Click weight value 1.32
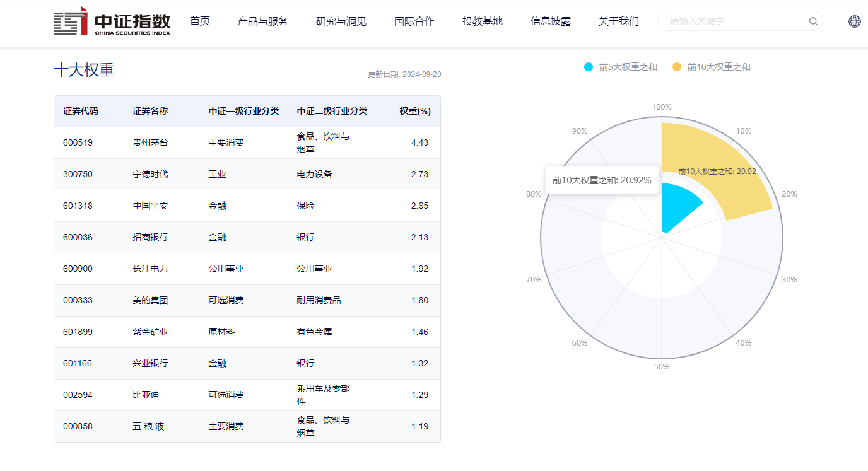Screen dimensions: 868x471 419,363
